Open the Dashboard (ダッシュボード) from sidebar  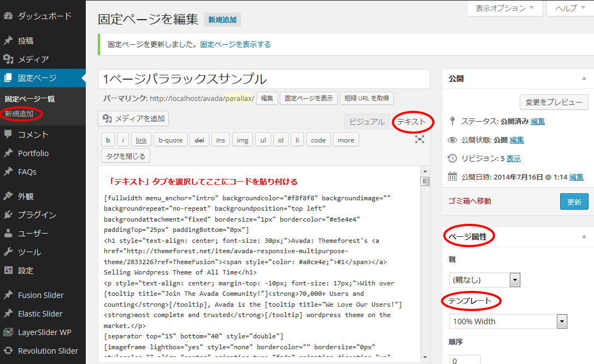[x=44, y=16]
